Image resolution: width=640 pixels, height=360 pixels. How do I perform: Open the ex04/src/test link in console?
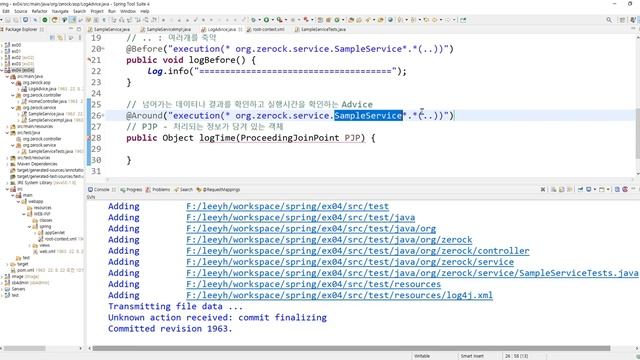click(x=287, y=207)
